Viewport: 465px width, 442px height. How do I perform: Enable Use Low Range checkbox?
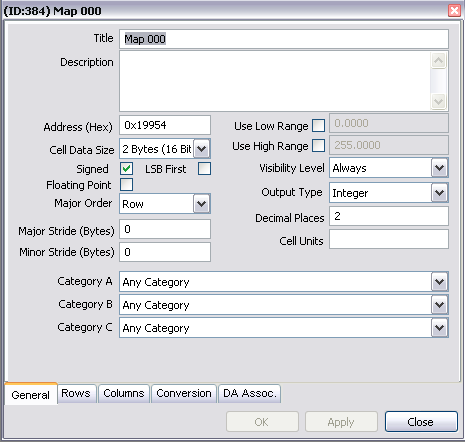[x=318, y=126]
